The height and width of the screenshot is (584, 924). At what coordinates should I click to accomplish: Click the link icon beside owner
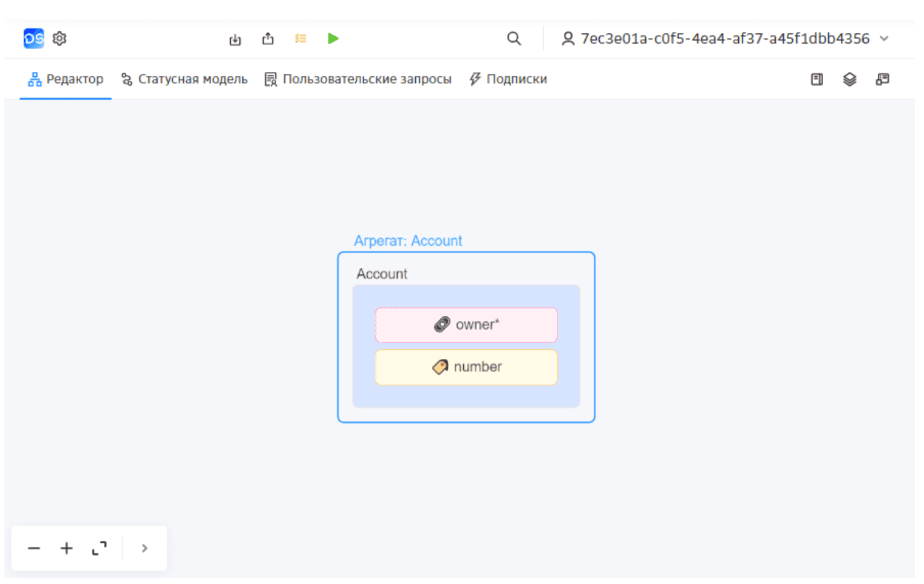coord(442,325)
